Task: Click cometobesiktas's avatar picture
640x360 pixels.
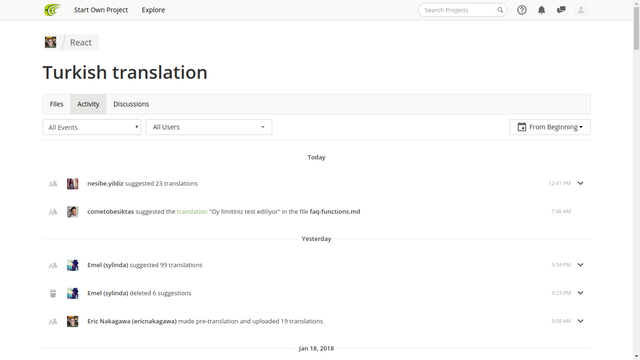Action: [73, 212]
